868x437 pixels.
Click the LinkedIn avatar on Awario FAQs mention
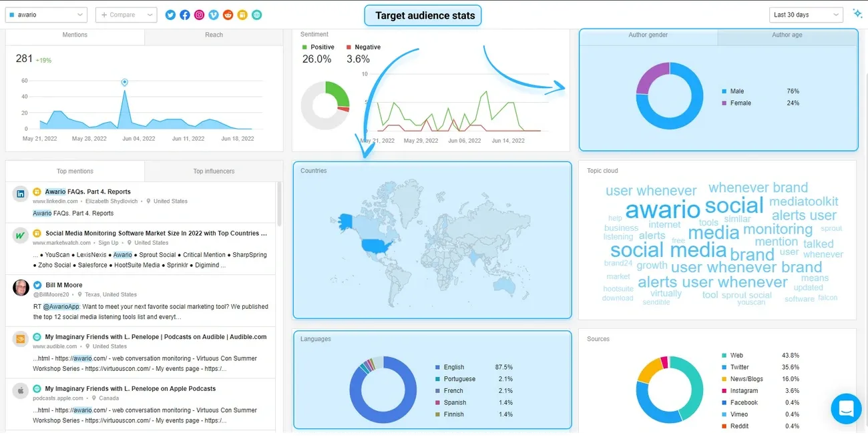[x=21, y=193]
